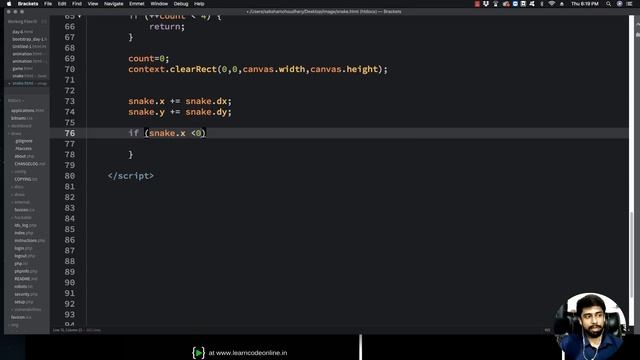Open index.php file
Viewport: 640px width, 360px height.
[23, 233]
